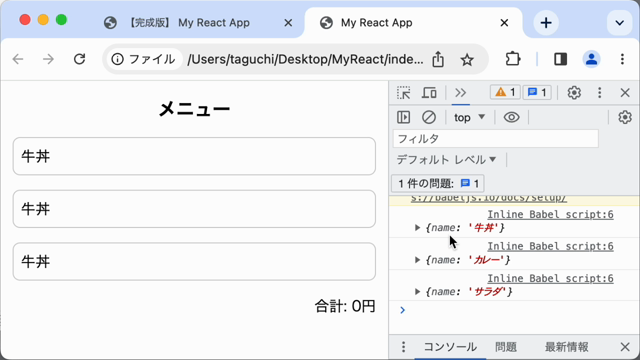Click the メニュー heading
This screenshot has height=360, width=640.
click(194, 109)
